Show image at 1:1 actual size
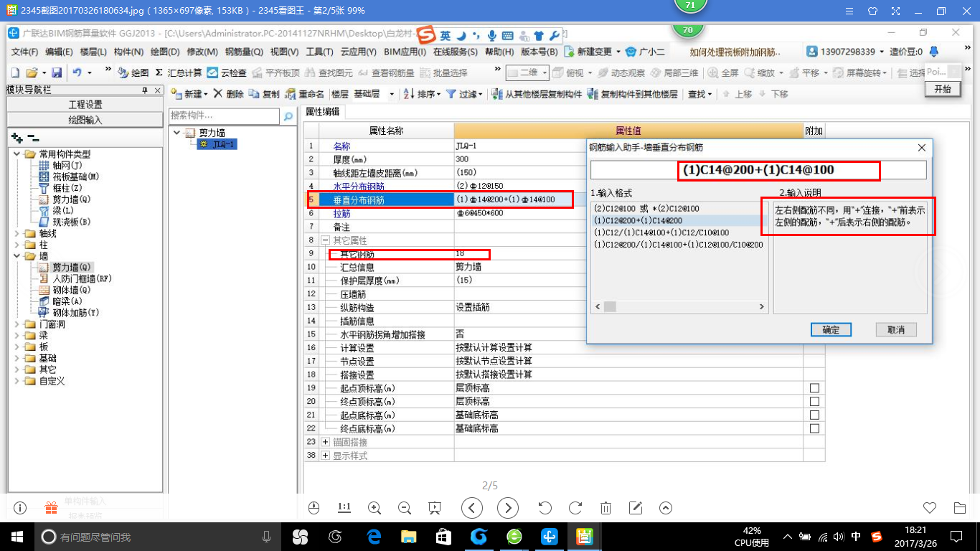980x551 pixels. (344, 508)
